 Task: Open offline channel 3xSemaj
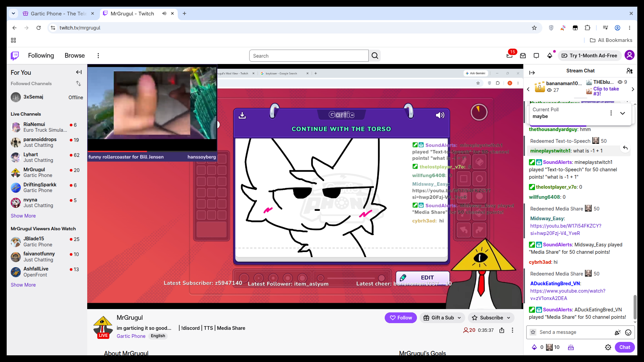click(x=47, y=97)
